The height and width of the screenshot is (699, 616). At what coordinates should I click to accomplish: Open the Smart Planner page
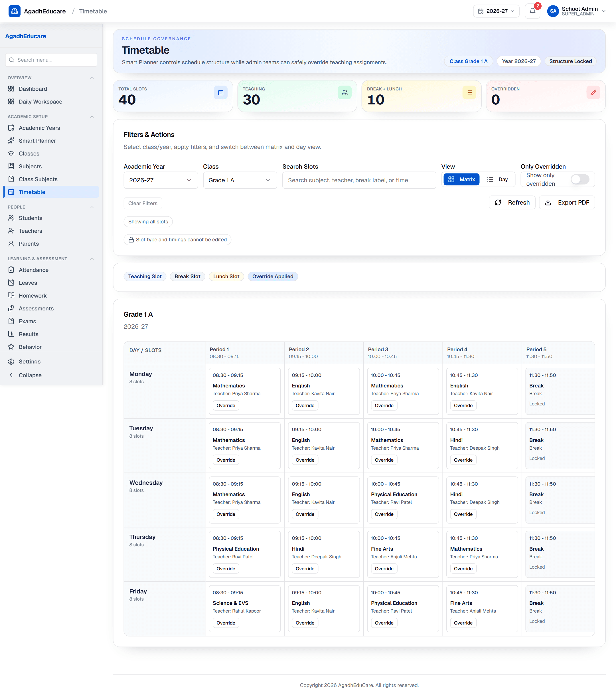(51, 141)
